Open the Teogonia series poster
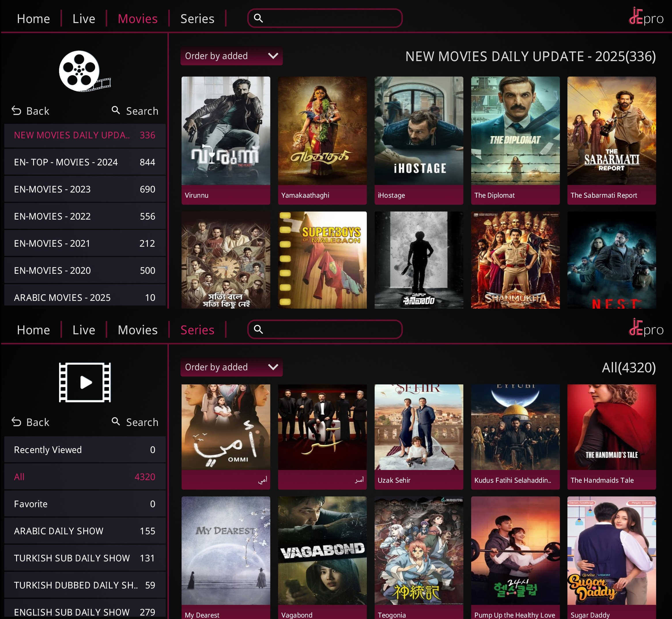 coord(419,558)
